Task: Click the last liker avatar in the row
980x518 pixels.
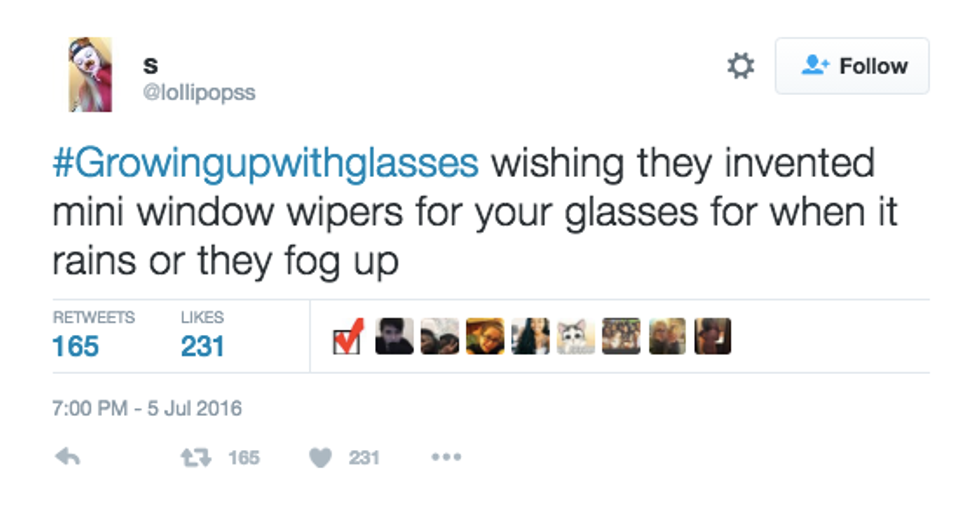Action: 713,337
